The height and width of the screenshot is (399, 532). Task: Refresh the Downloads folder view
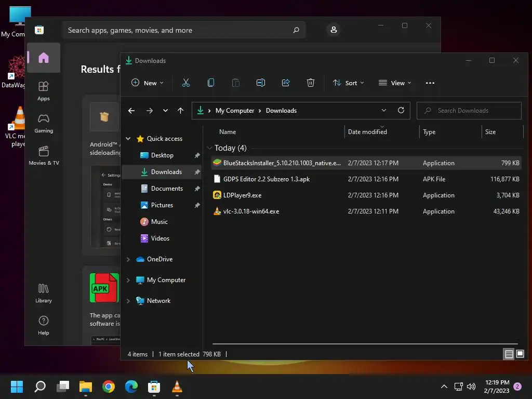click(x=401, y=110)
